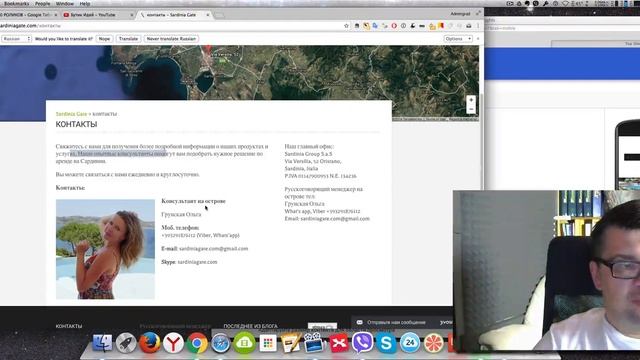The height and width of the screenshot is (360, 640).
Task: Open the orange citrus app in dock
Action: [433, 343]
